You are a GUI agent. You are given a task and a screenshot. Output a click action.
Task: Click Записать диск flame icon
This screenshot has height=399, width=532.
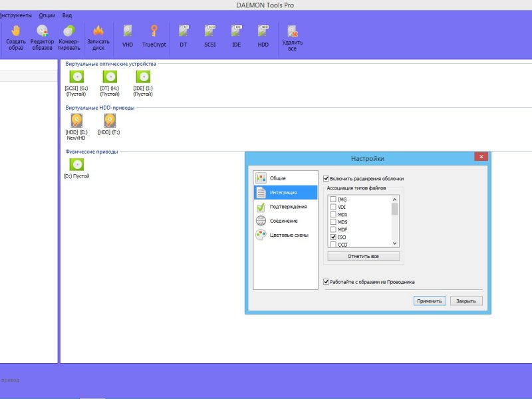pos(98,37)
